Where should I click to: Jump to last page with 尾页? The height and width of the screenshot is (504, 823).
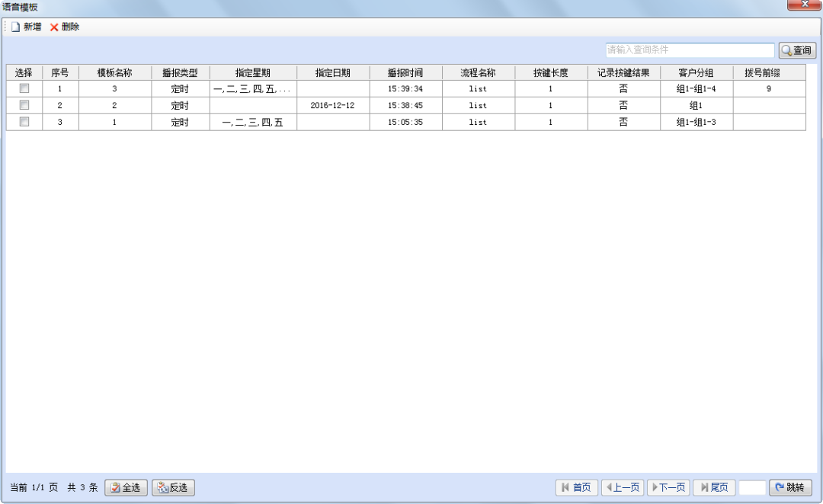(x=713, y=487)
